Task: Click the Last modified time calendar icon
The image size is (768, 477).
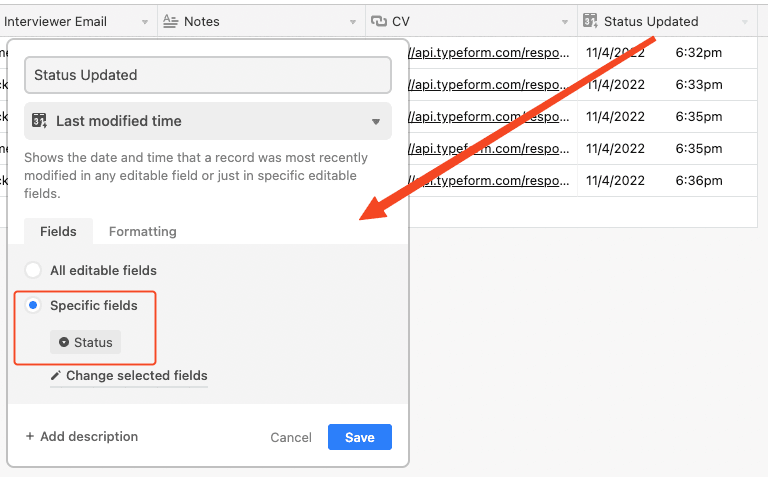Action: click(40, 121)
